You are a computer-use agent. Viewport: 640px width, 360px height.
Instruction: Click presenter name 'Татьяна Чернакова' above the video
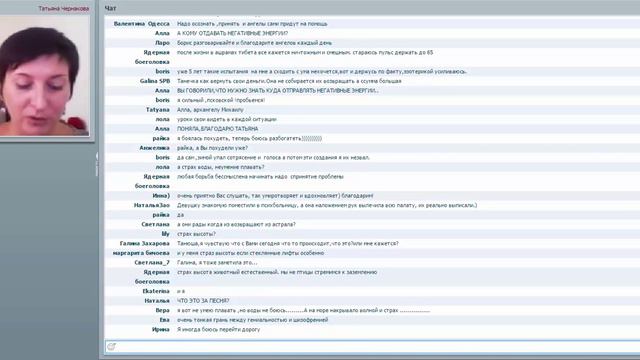tap(64, 8)
